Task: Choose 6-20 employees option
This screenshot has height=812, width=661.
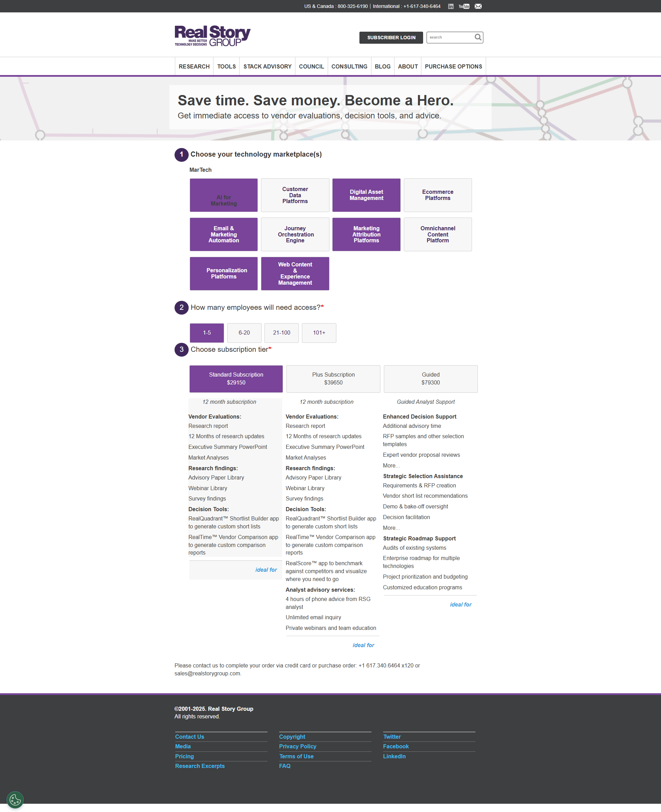Action: pos(244,333)
